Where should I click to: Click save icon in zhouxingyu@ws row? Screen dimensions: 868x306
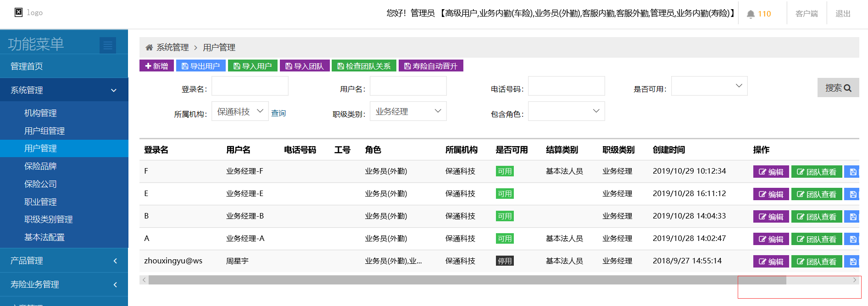click(852, 262)
